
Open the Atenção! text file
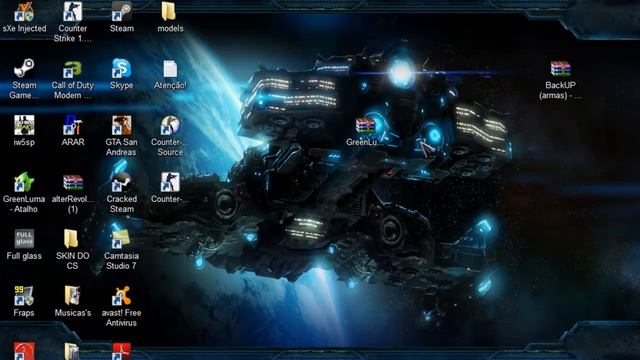(x=170, y=69)
